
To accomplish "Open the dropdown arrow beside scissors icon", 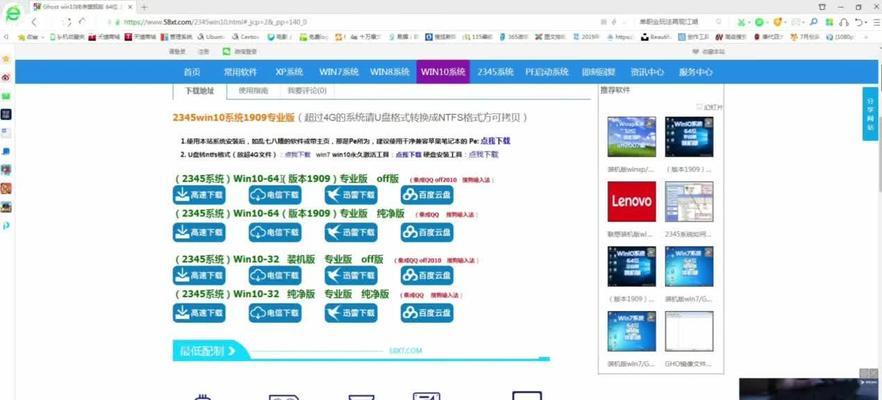I will [750, 22].
